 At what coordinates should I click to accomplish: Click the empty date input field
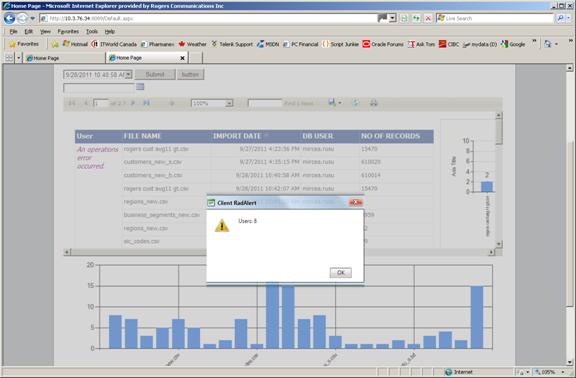[x=99, y=87]
